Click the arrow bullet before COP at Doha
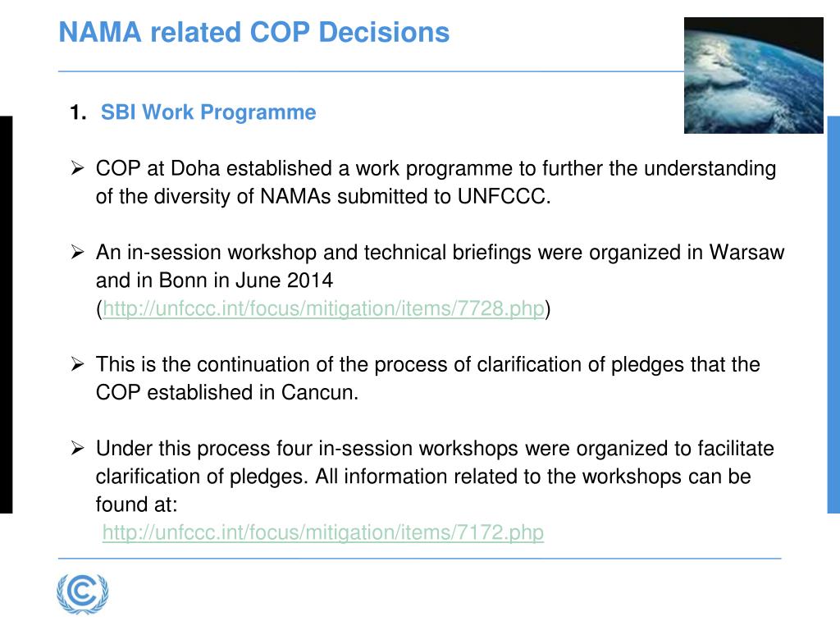The image size is (840, 630). click(77, 168)
